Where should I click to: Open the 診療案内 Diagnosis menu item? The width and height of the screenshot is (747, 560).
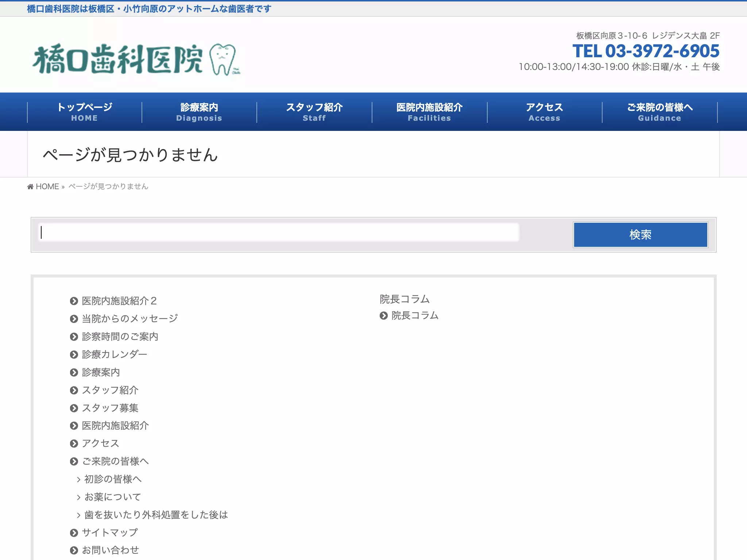point(199,112)
